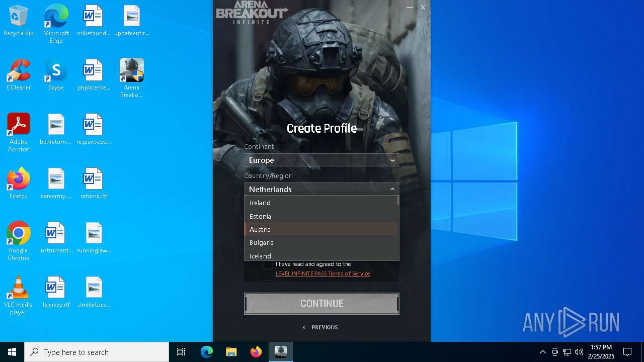Open the clock and date flyout
Screen dimensions: 644x362
[601, 352]
